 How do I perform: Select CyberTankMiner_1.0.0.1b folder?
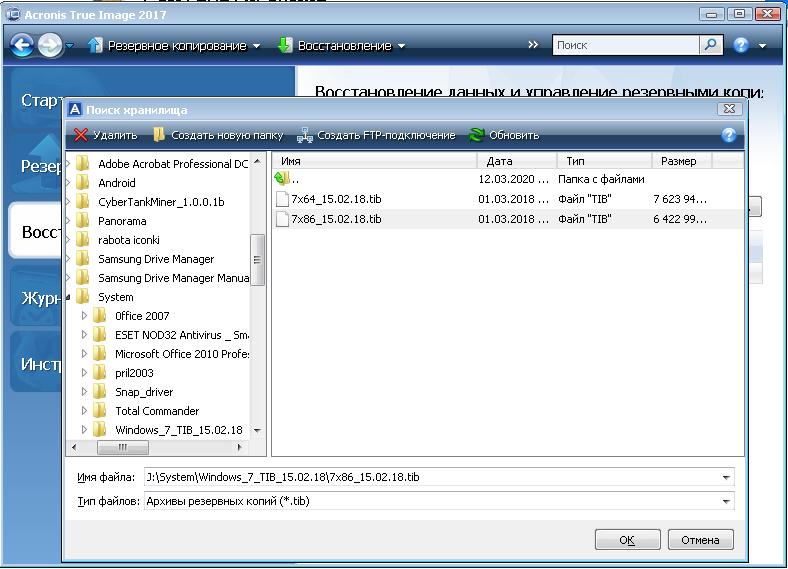coord(150,202)
